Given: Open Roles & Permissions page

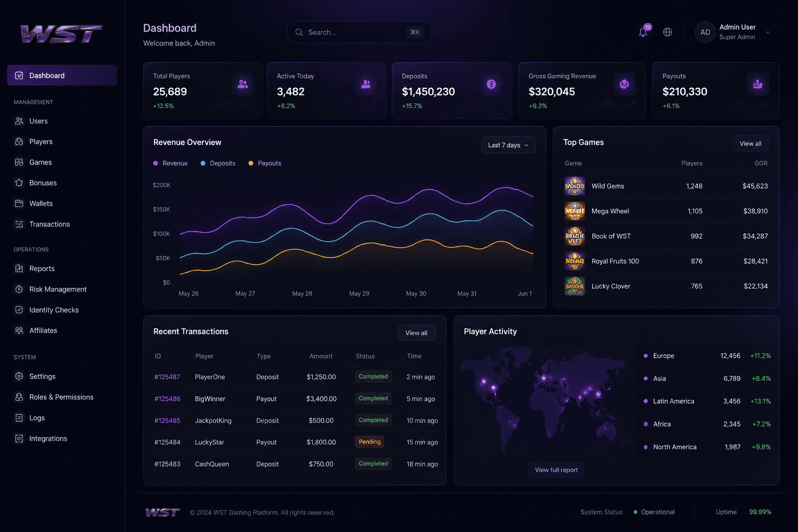Looking at the screenshot, I should click(62, 397).
